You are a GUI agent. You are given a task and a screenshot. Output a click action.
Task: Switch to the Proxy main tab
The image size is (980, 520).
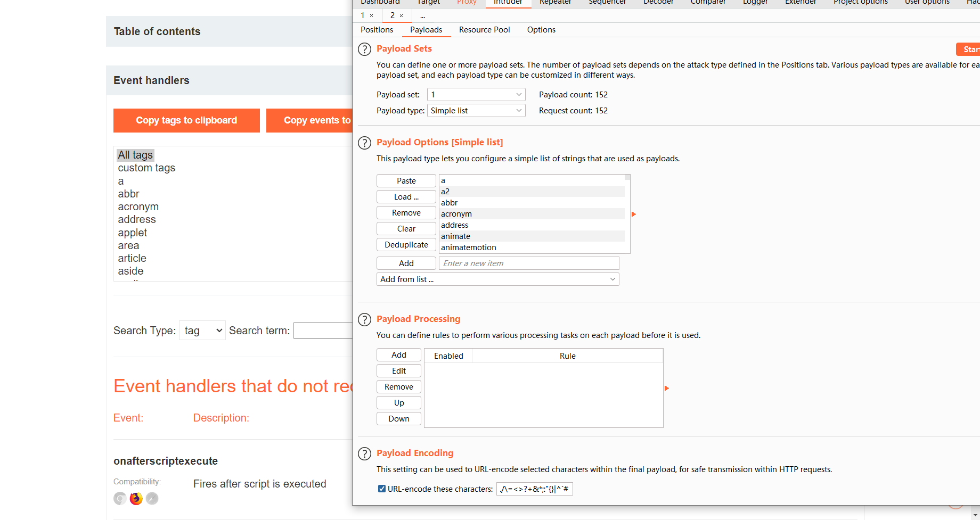point(467,2)
